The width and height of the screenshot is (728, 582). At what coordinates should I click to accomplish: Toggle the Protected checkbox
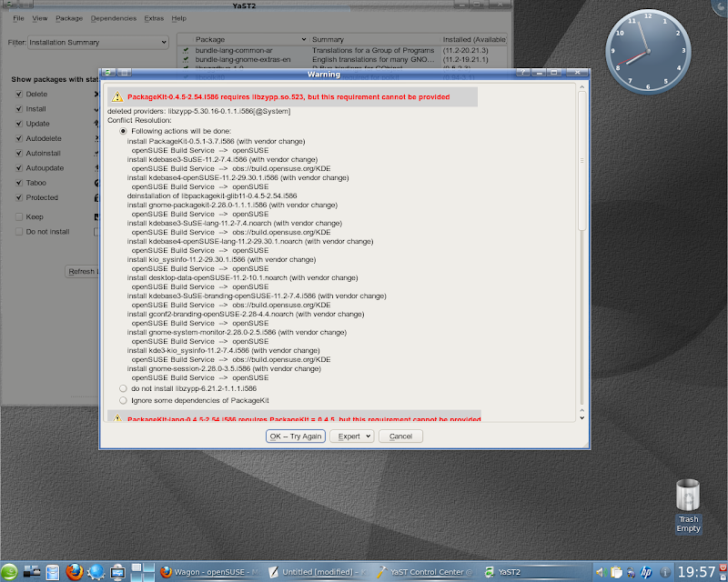tap(19, 197)
